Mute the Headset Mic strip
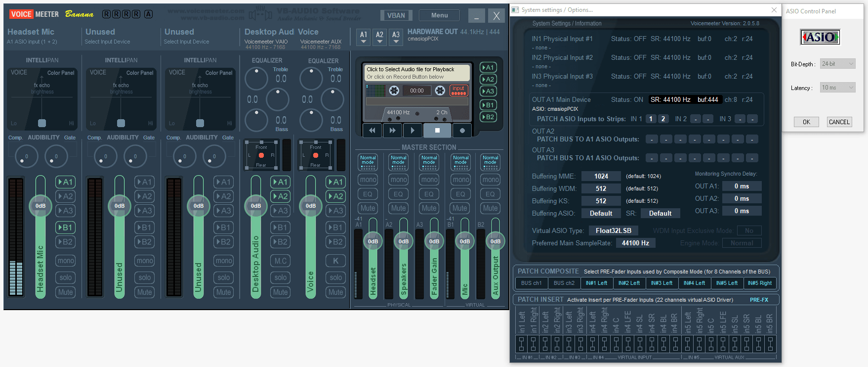Viewport: 868px width, 367px height. click(66, 292)
